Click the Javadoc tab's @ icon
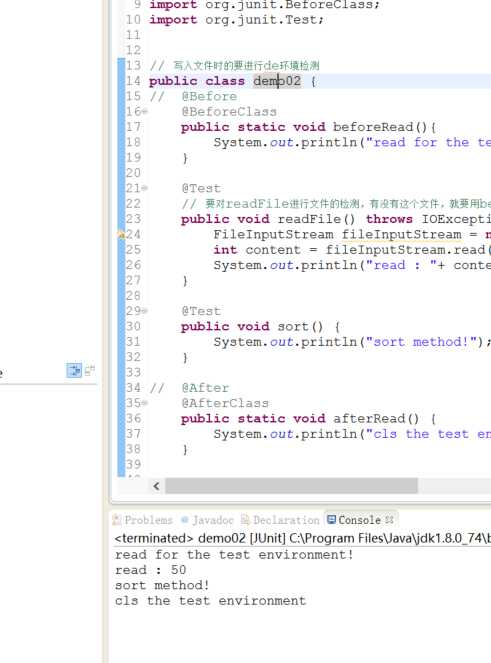The height and width of the screenshot is (663, 491). point(184,520)
